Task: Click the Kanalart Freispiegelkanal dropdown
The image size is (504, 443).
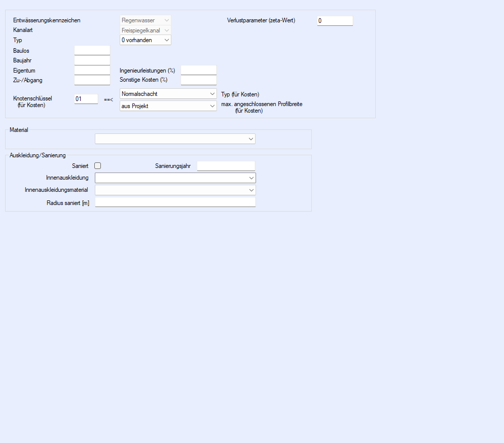Action: point(145,30)
